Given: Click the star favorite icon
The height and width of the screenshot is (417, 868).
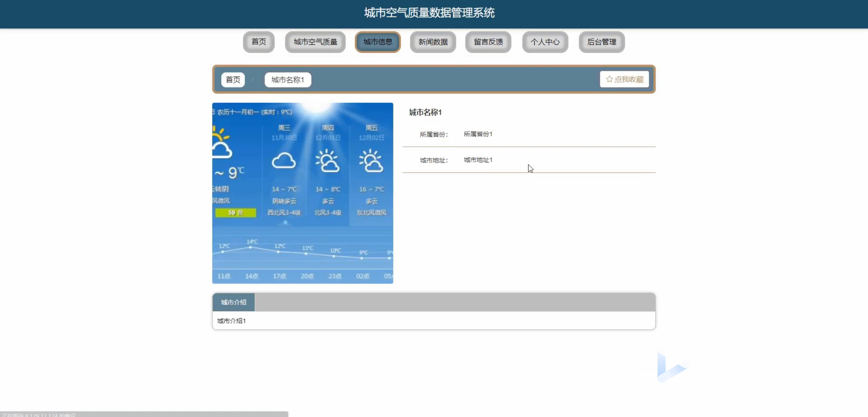Looking at the screenshot, I should 609,79.
